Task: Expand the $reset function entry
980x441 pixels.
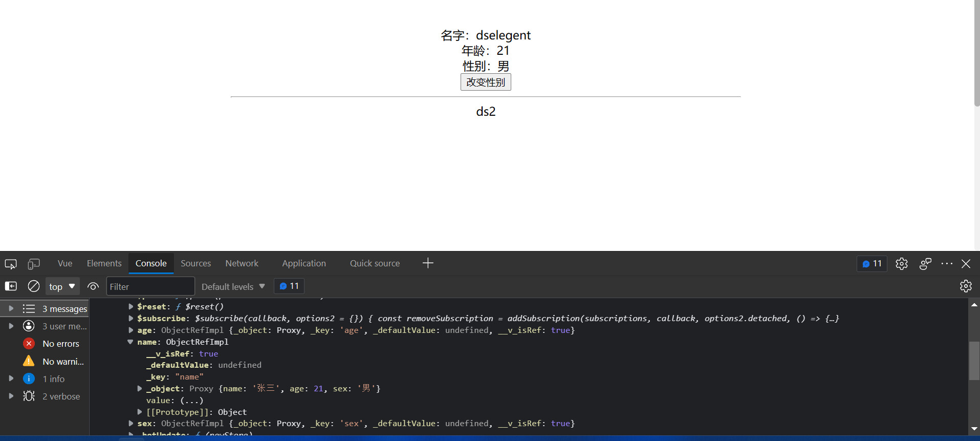Action: point(131,306)
